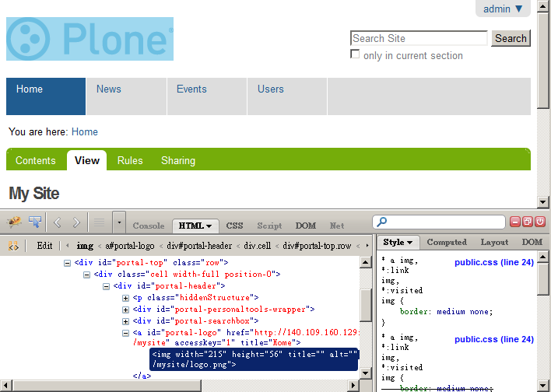The width and height of the screenshot is (551, 392).
Task: Open the DOM side panel tab
Action: [x=532, y=242]
